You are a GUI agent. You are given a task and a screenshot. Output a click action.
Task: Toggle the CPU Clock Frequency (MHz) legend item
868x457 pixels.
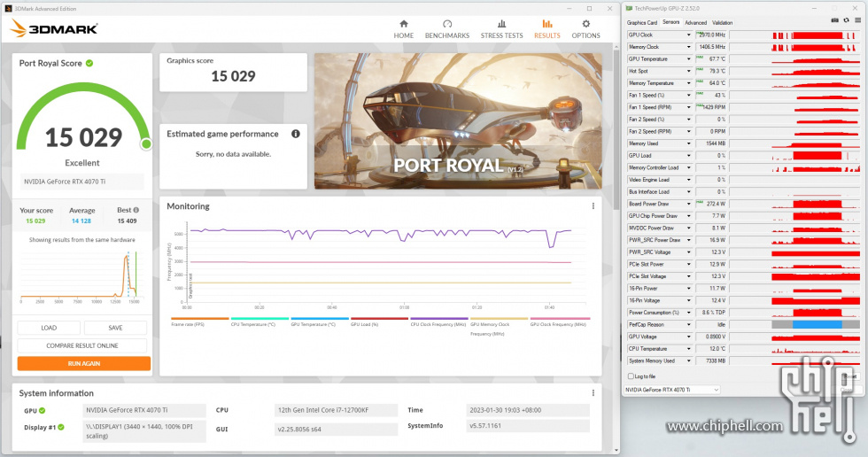tap(439, 322)
